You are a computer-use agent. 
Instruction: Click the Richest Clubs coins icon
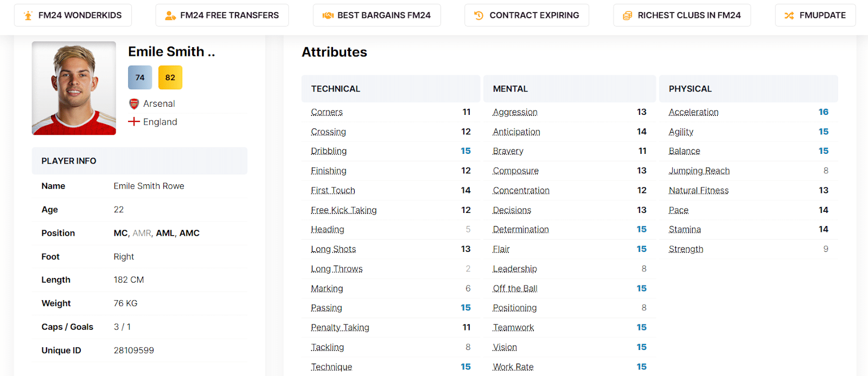click(627, 15)
